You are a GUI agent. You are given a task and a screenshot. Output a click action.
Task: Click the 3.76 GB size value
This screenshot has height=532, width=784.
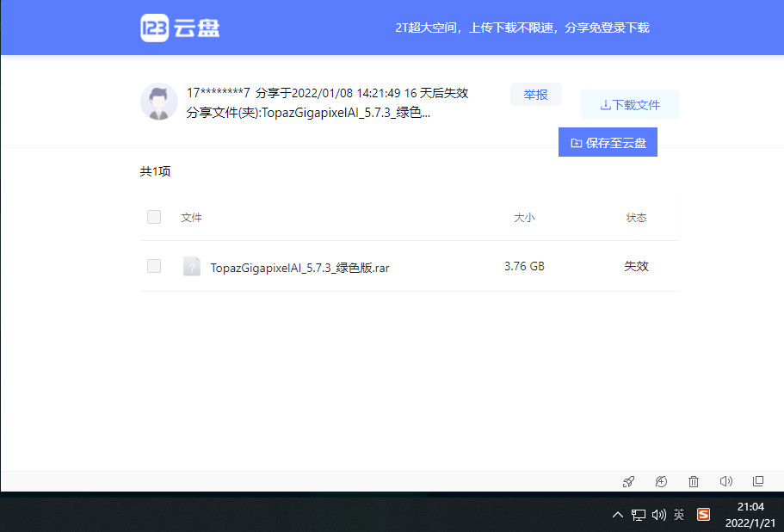click(x=524, y=267)
